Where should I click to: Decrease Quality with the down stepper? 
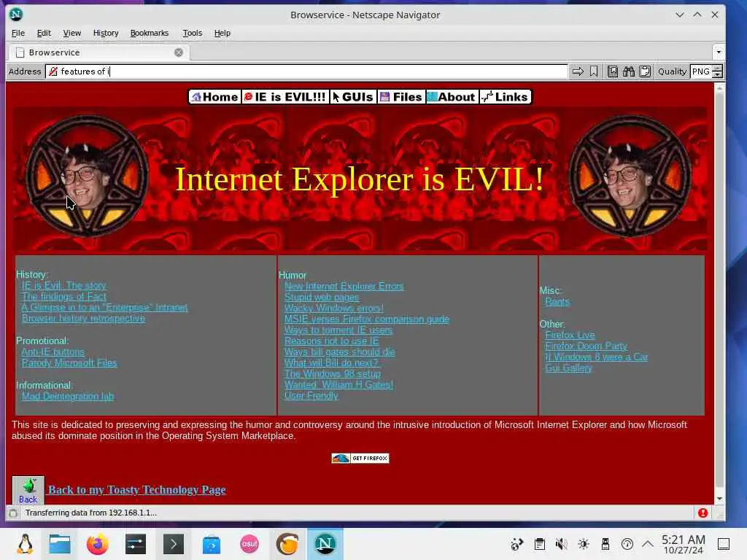tap(718, 75)
